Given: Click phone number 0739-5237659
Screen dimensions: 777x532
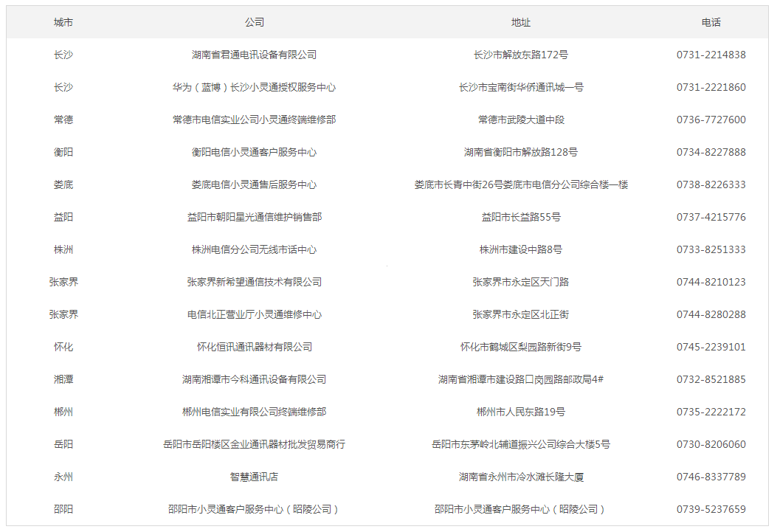Looking at the screenshot, I should (x=711, y=509).
